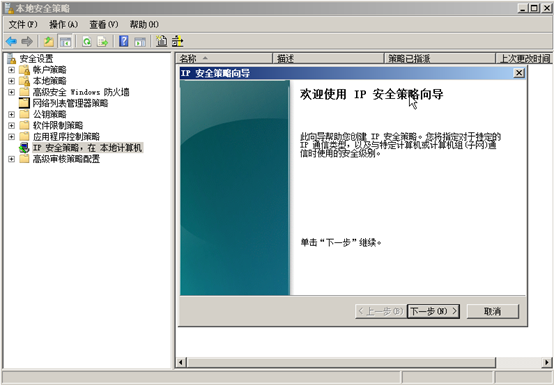Go up one level using toolbar icon
The width and height of the screenshot is (554, 385).
pyautogui.click(x=48, y=41)
